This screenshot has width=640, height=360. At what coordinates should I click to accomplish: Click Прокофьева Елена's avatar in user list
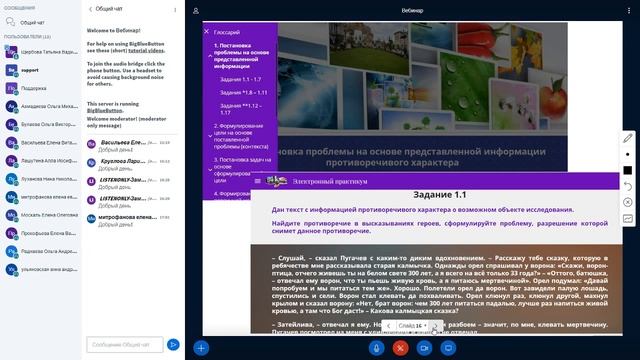(x=11, y=233)
